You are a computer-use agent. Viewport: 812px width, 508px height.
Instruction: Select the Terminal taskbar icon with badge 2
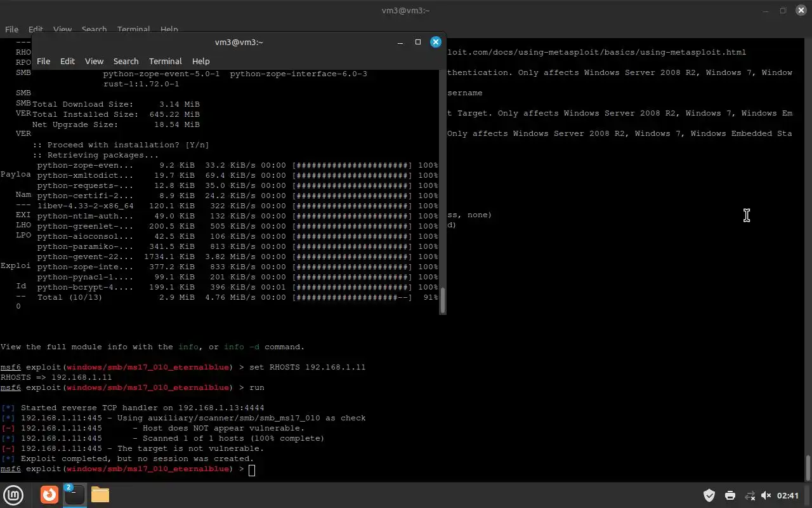[x=74, y=495]
